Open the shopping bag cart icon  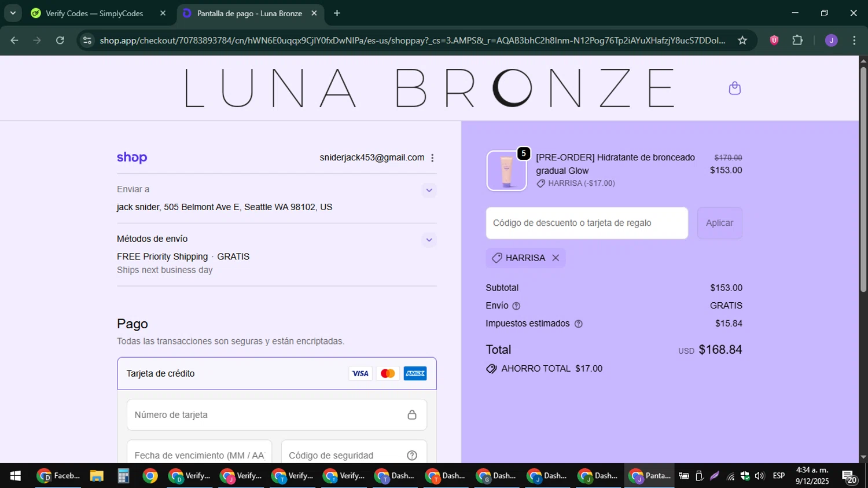pos(734,88)
